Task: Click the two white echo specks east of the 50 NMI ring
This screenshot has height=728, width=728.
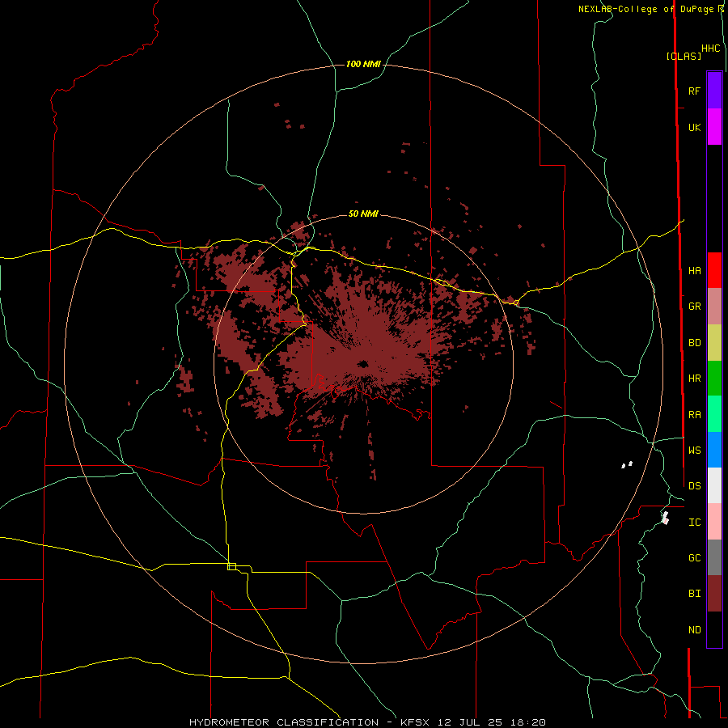Action: [x=627, y=464]
